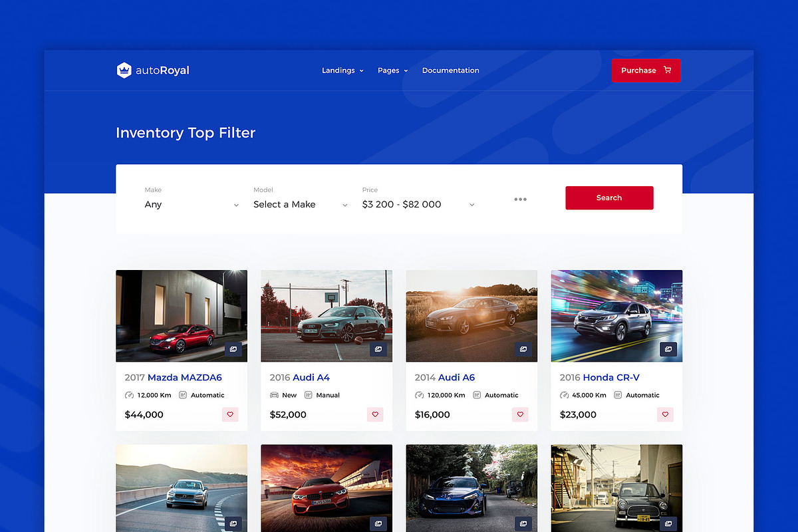The height and width of the screenshot is (532, 798).
Task: View the red Mazda MAZDA6 photo
Action: (182, 316)
